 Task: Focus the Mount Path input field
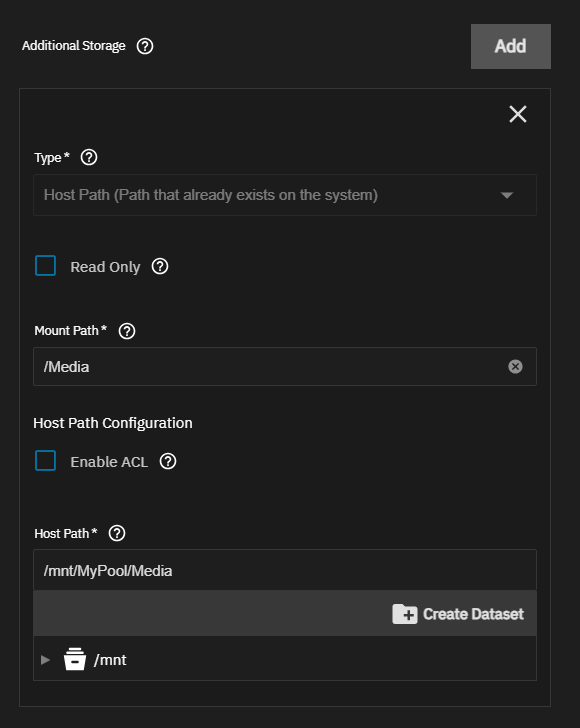(285, 367)
